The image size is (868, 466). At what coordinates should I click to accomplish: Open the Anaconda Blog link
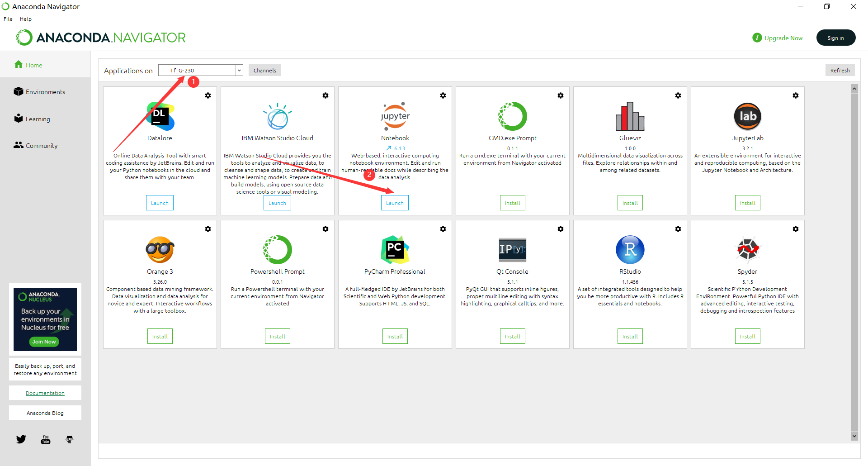click(45, 413)
